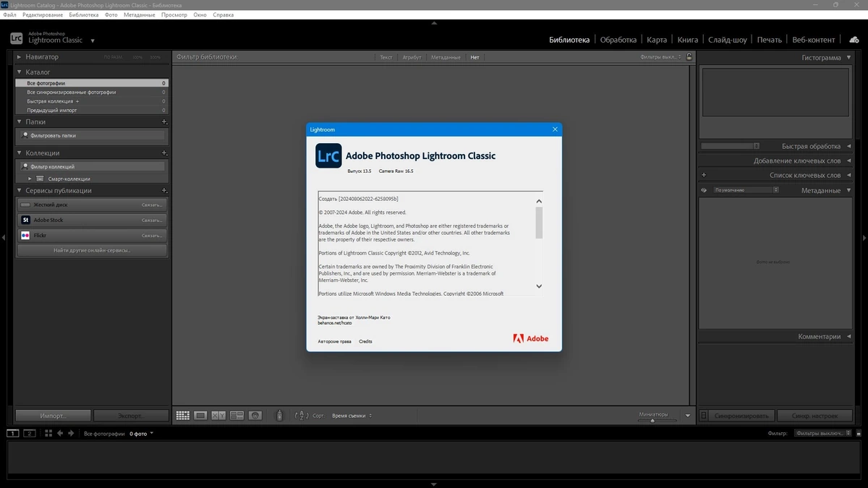Viewport: 868px width, 488px height.
Task: Open По умолчанию metadata preset dropdown
Action: [x=746, y=190]
